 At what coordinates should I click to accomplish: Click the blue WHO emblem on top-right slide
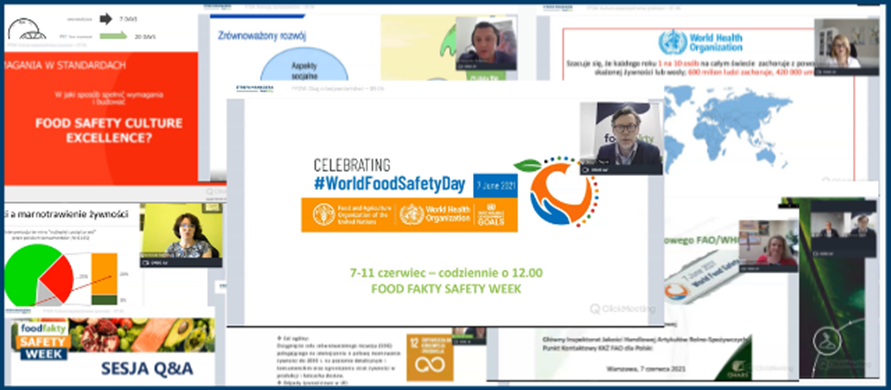(x=673, y=42)
